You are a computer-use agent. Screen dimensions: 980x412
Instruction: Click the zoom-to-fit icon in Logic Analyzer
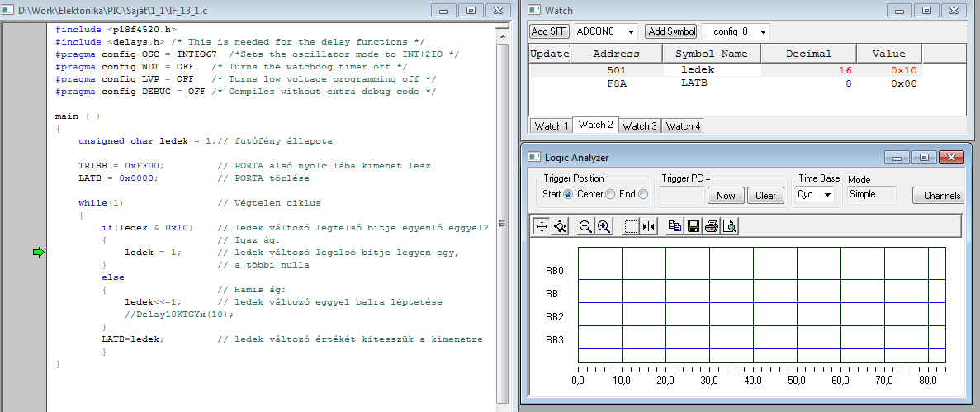coord(560,226)
